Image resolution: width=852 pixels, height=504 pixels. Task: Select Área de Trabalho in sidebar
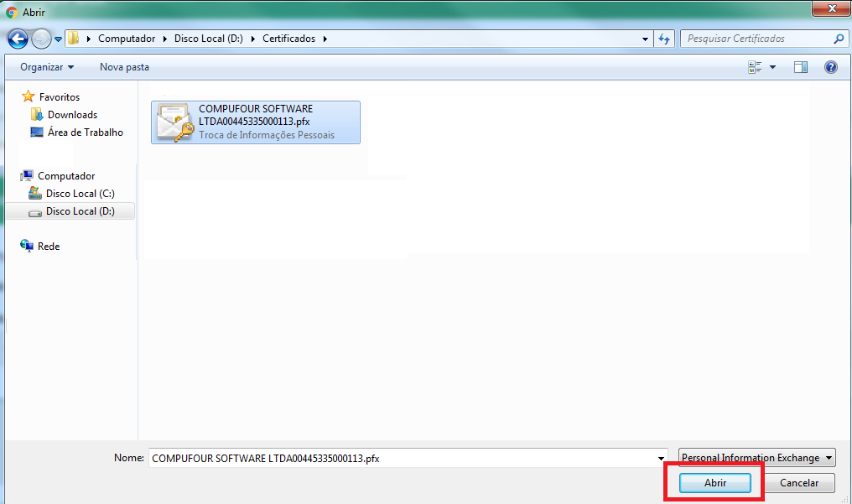coord(85,132)
